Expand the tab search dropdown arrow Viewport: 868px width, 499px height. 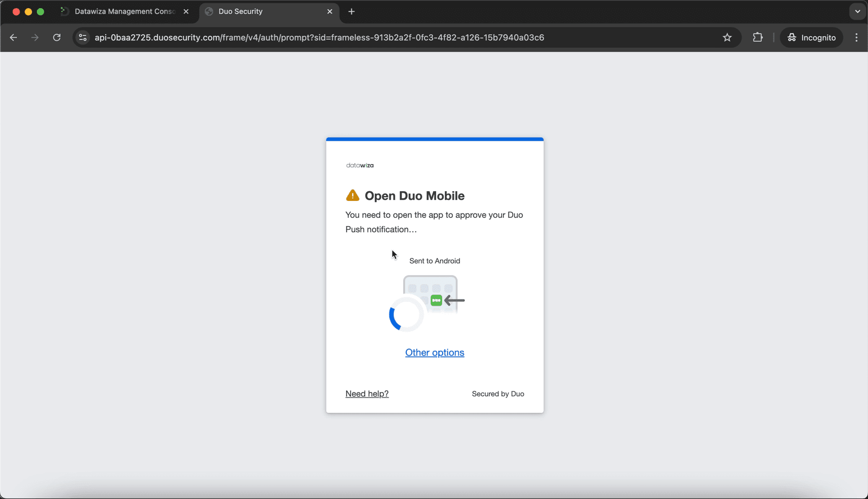coord(858,11)
